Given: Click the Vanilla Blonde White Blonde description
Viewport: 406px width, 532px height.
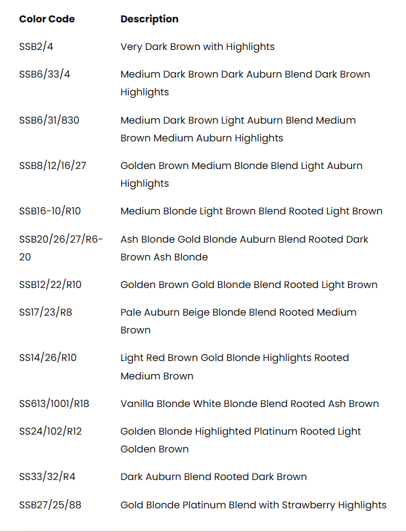Looking at the screenshot, I should pos(250,404).
